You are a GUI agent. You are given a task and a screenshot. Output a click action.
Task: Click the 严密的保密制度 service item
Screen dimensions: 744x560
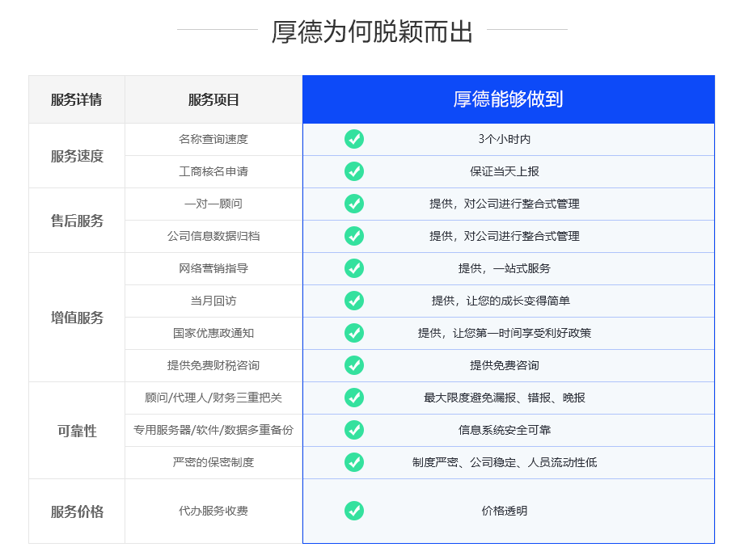213,462
